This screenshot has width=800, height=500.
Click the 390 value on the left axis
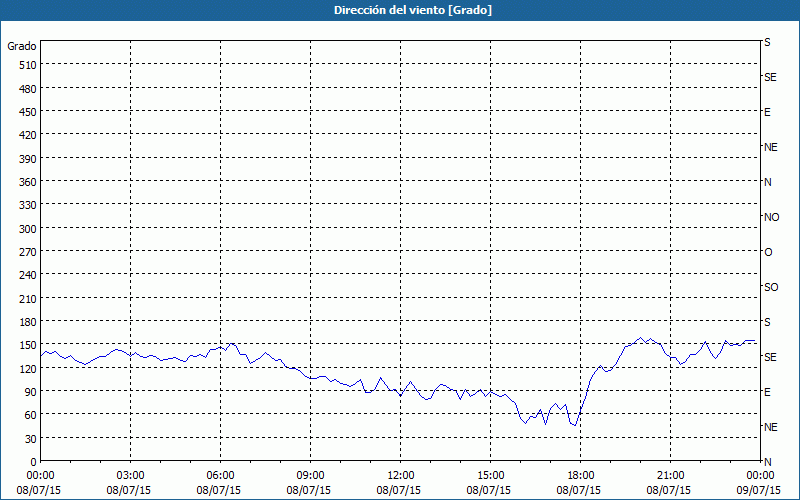pyautogui.click(x=28, y=159)
